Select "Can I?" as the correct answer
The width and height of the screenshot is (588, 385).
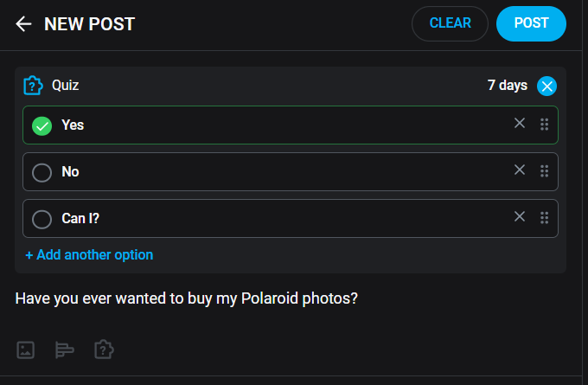pyautogui.click(x=42, y=219)
